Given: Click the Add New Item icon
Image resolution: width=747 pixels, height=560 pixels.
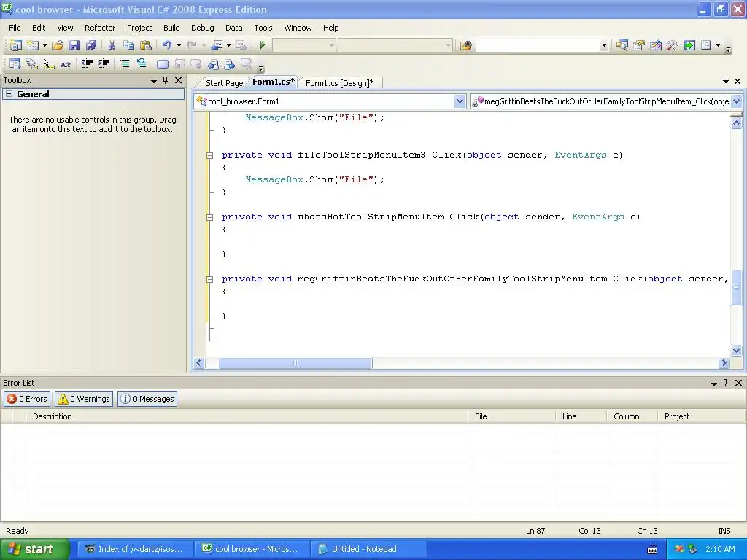Looking at the screenshot, I should (x=33, y=45).
